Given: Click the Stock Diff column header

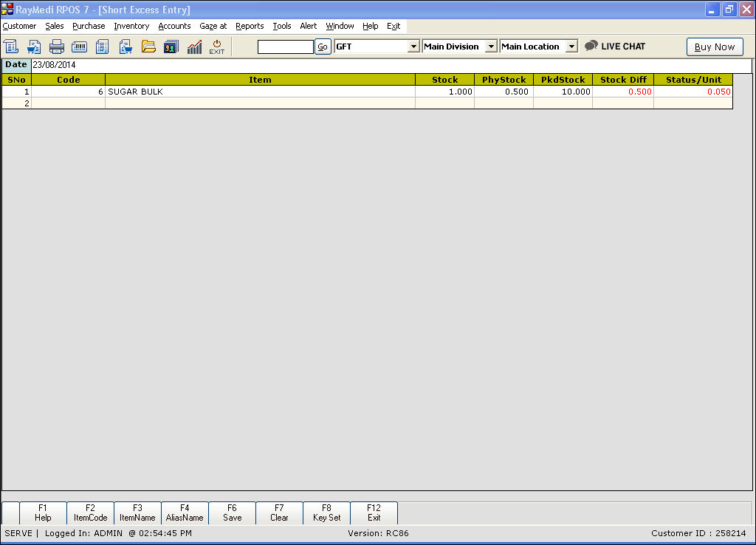Looking at the screenshot, I should pos(623,80).
